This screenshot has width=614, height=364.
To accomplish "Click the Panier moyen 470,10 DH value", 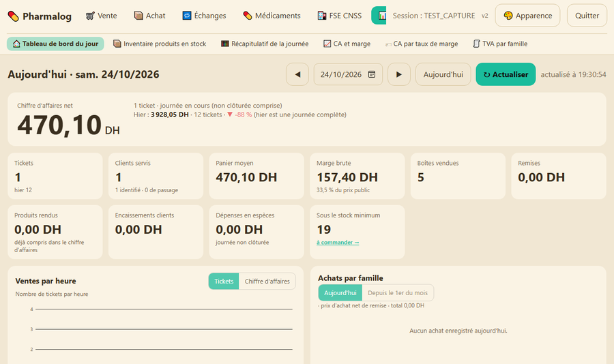I will point(246,177).
